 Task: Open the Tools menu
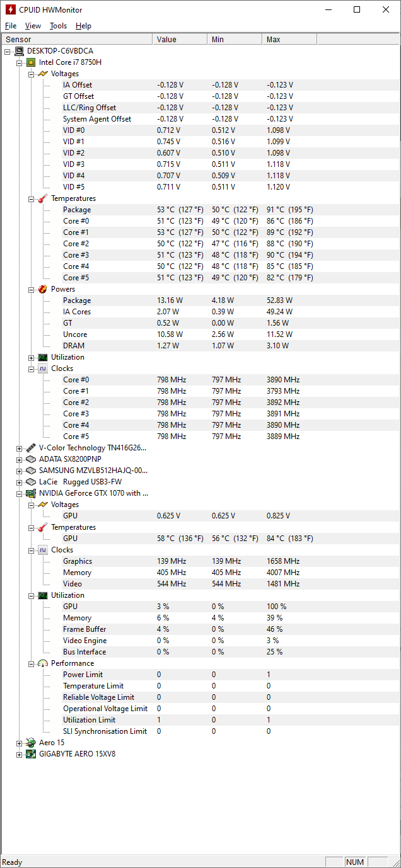(58, 26)
